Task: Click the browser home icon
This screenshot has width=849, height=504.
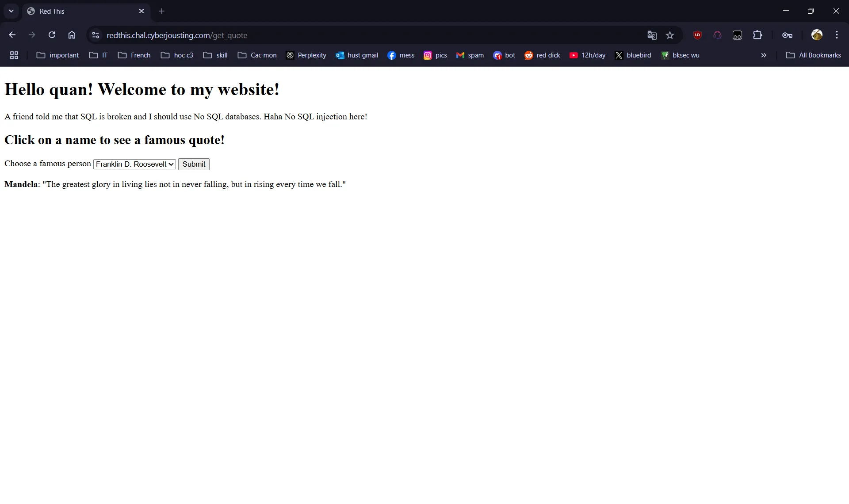Action: tap(72, 35)
